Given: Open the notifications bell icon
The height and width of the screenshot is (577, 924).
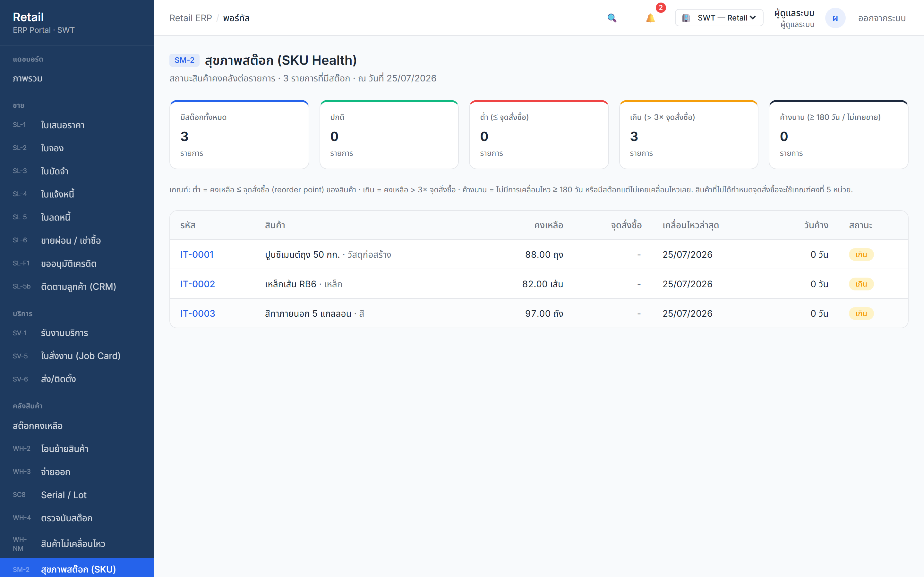Looking at the screenshot, I should (650, 18).
